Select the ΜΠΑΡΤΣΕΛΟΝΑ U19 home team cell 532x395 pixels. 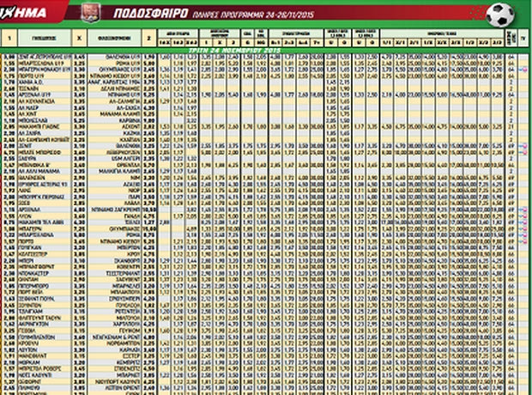point(44,64)
